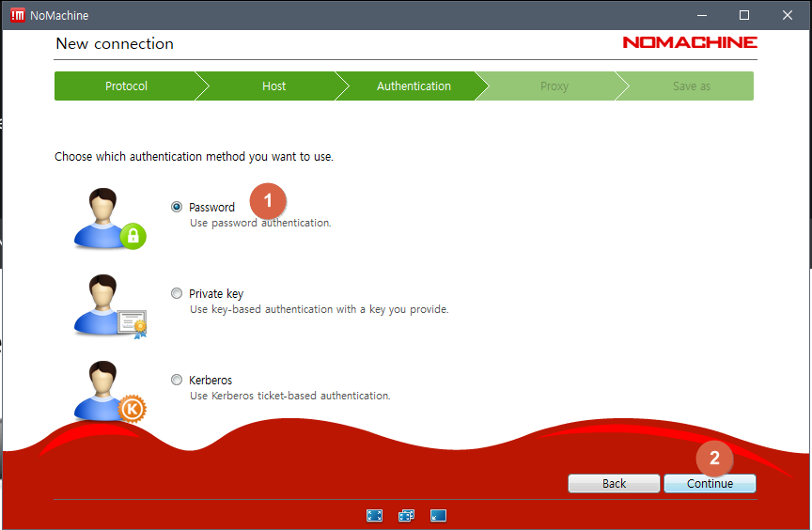Image resolution: width=812 pixels, height=530 pixels.
Task: Click the Kerberos user badge icon
Action: 110,392
